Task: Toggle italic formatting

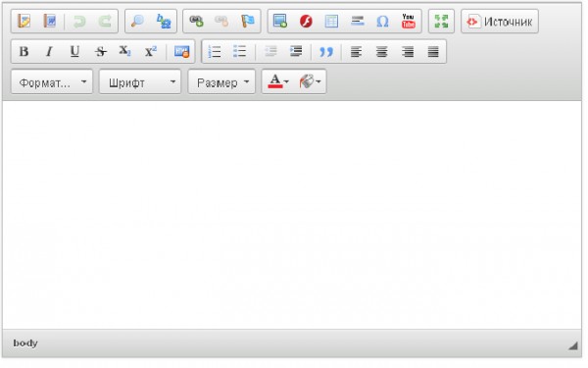Action: [x=49, y=51]
